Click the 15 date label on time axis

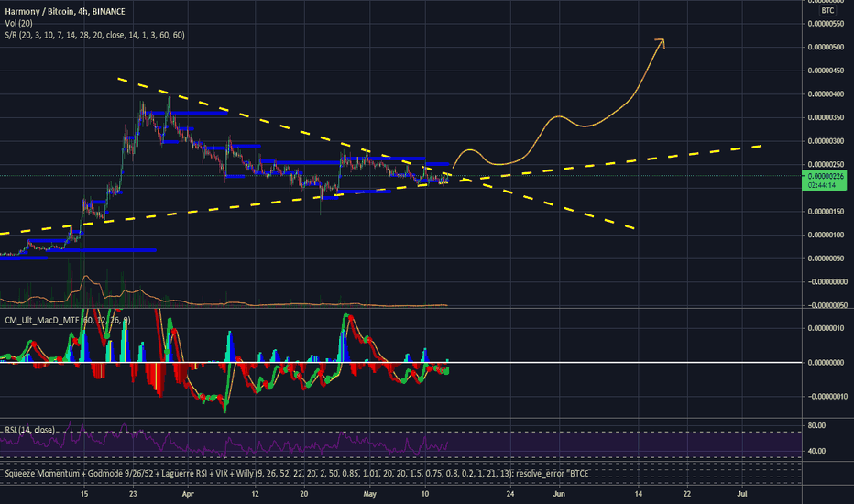[x=84, y=494]
